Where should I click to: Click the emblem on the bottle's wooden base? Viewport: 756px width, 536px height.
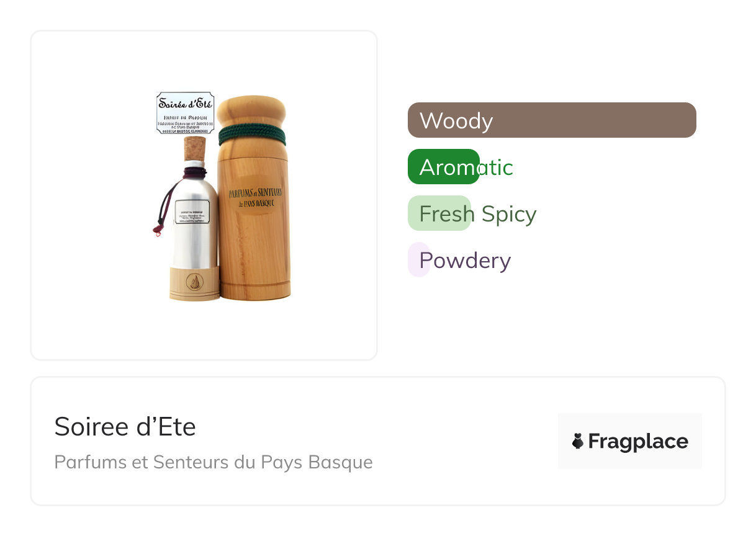pos(194,282)
